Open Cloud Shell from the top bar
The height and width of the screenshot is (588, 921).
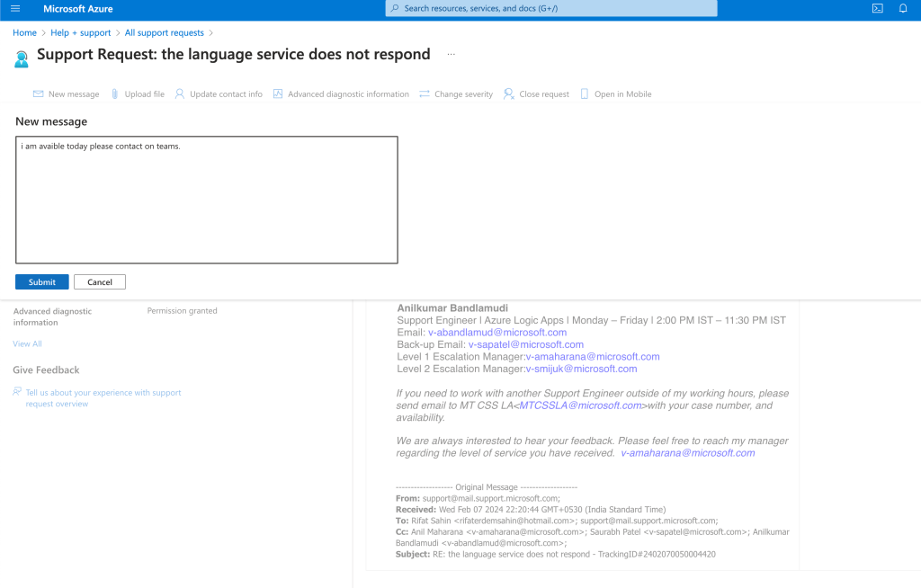click(x=878, y=8)
